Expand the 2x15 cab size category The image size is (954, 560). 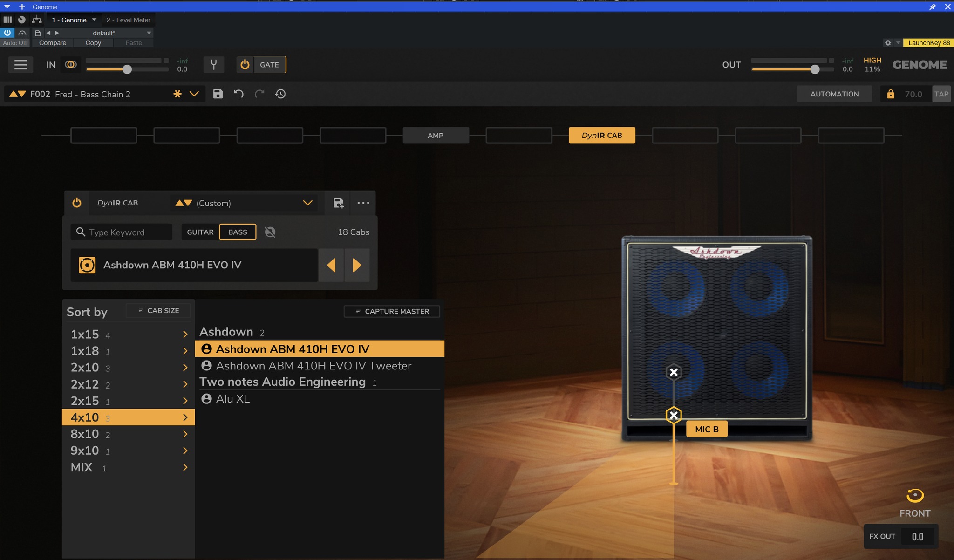[128, 401]
